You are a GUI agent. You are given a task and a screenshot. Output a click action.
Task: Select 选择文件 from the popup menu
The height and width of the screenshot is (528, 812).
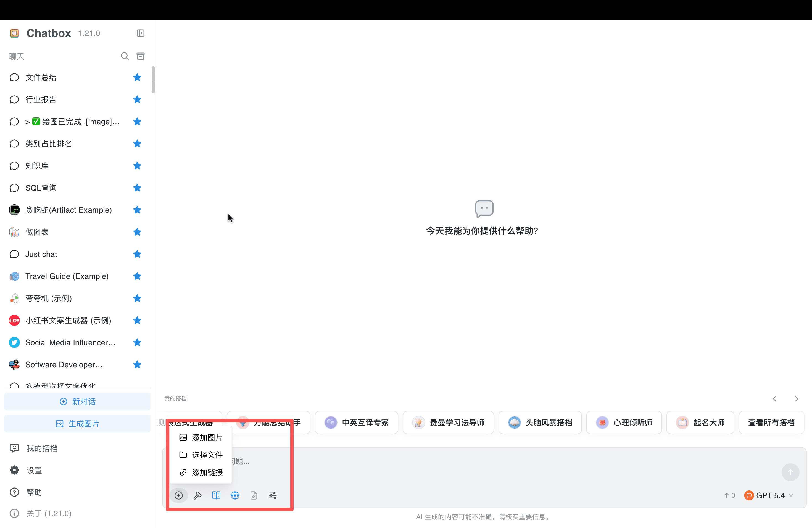tap(201, 455)
